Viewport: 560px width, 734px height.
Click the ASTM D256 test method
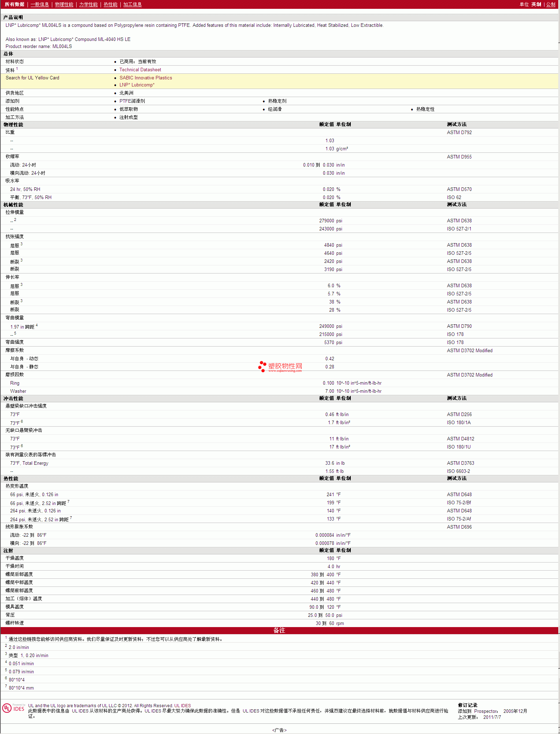coord(459,415)
